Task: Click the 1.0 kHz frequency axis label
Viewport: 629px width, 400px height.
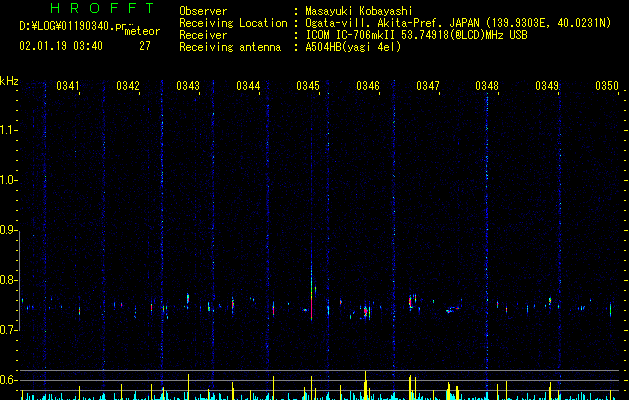Action: coord(8,180)
